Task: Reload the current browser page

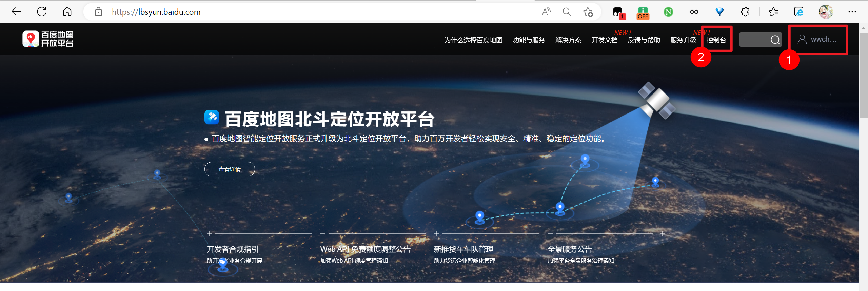Action: click(42, 12)
